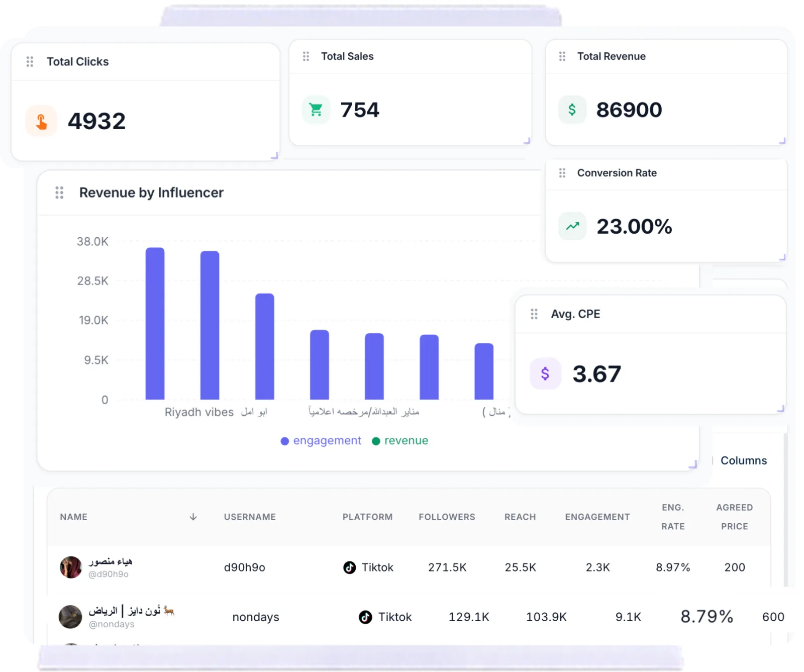This screenshot has width=804, height=672.
Task: Click the PLATFORM column header
Action: [367, 517]
